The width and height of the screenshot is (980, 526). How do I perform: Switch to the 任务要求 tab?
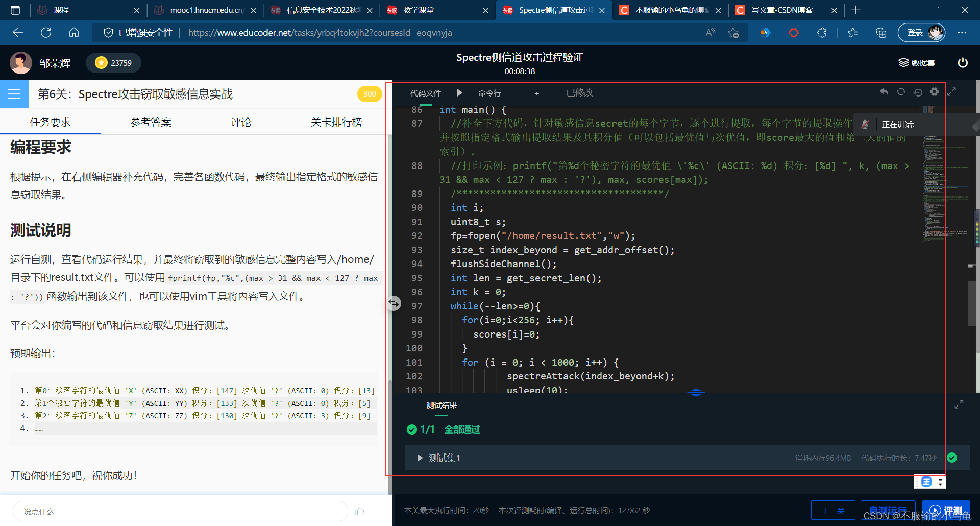point(50,123)
